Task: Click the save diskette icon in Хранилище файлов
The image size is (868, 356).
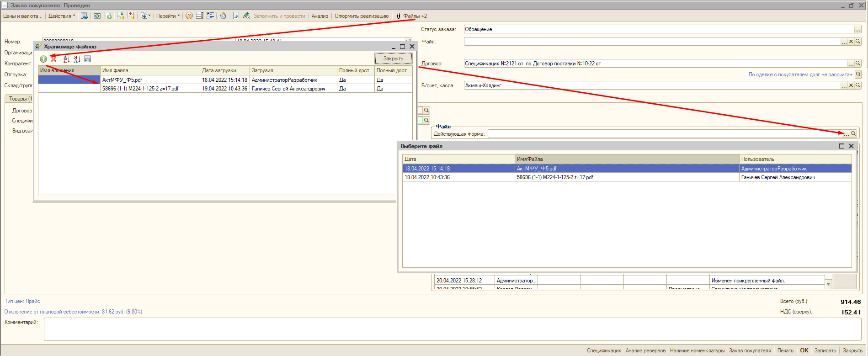Action: pos(88,59)
